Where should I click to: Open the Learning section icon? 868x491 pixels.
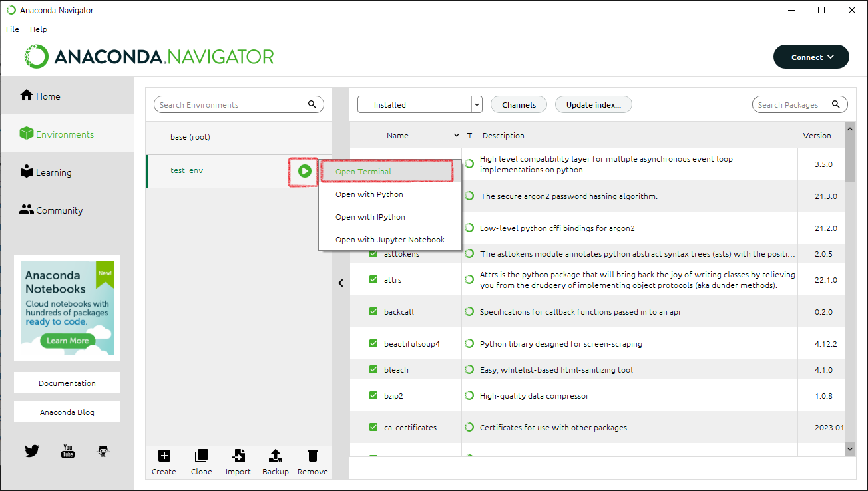click(27, 171)
